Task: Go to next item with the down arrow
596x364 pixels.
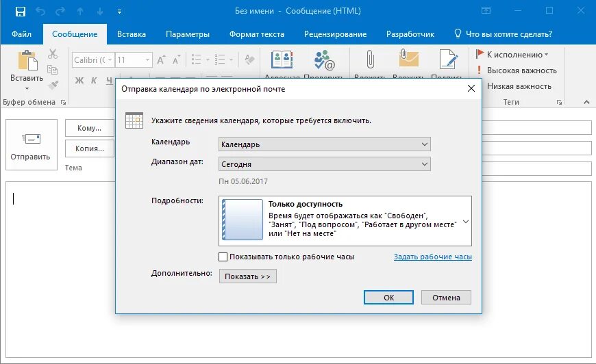Action: tap(99, 12)
